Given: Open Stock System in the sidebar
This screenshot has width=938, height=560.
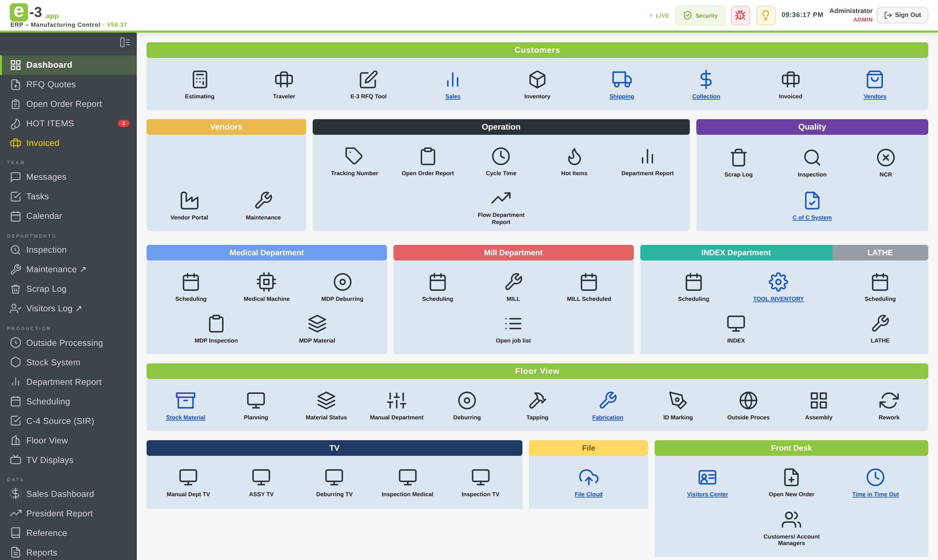Looking at the screenshot, I should click(68, 363).
